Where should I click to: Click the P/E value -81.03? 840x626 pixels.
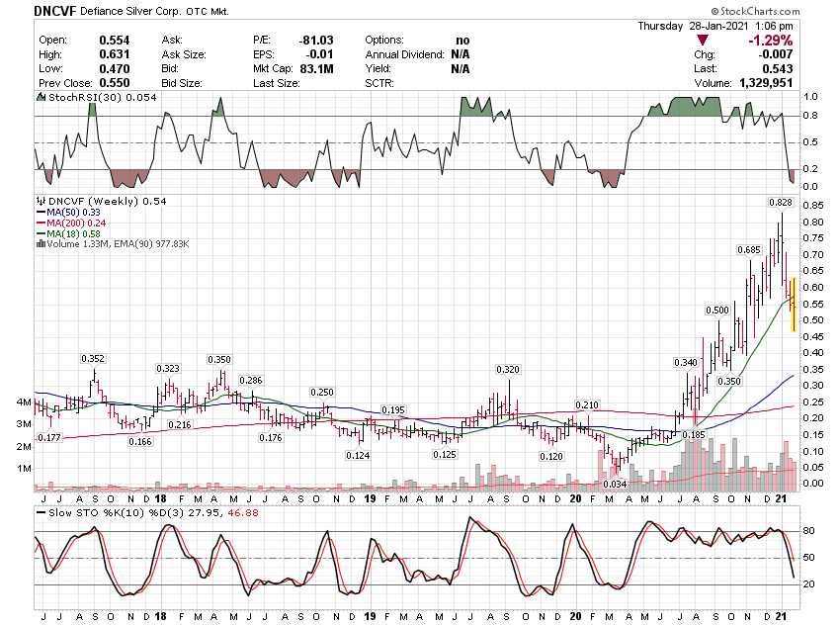click(316, 41)
